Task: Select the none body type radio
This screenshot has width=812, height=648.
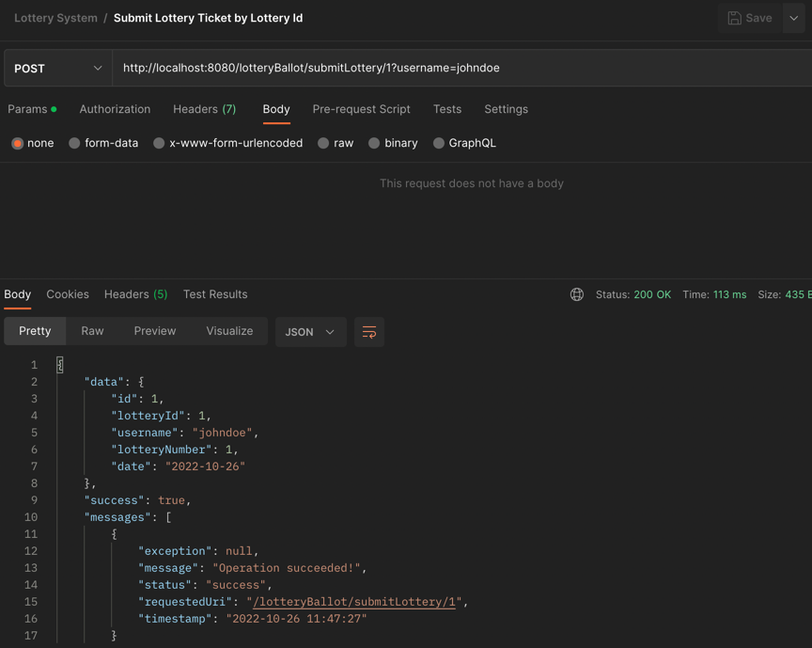Action: coord(18,143)
